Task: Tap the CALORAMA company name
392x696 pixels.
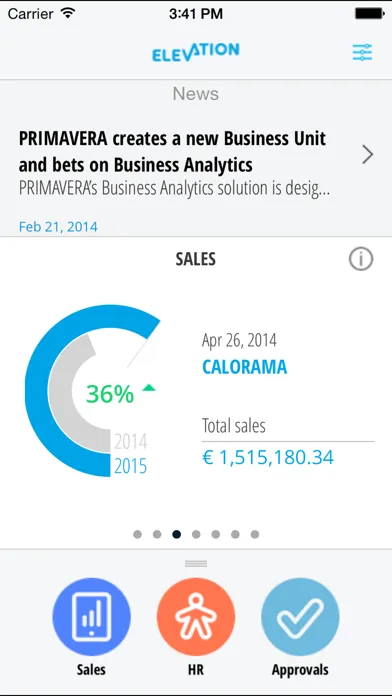Action: coord(245,367)
